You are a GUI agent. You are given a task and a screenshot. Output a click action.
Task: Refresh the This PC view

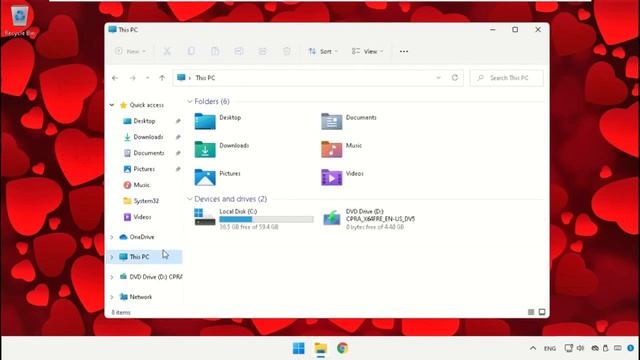click(x=455, y=78)
